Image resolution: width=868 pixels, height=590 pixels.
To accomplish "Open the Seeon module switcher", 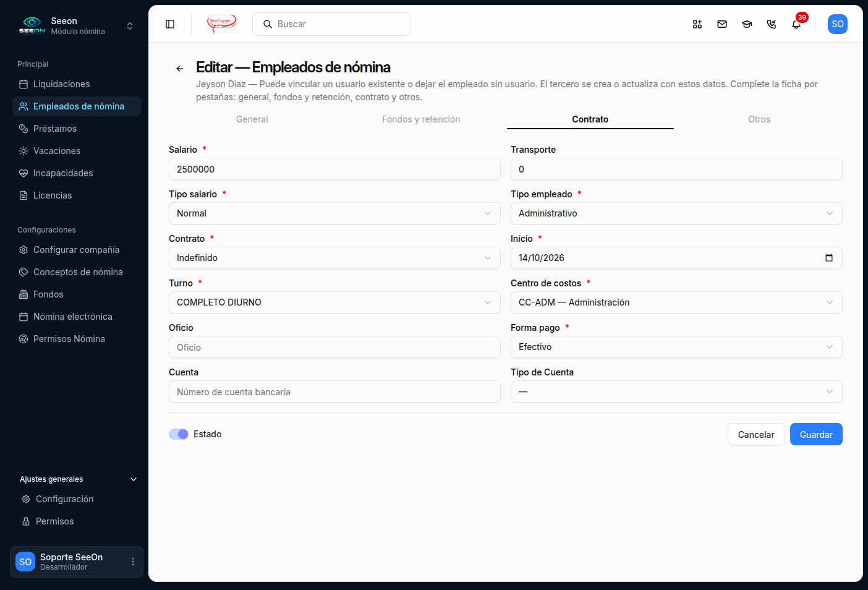I will pos(77,26).
